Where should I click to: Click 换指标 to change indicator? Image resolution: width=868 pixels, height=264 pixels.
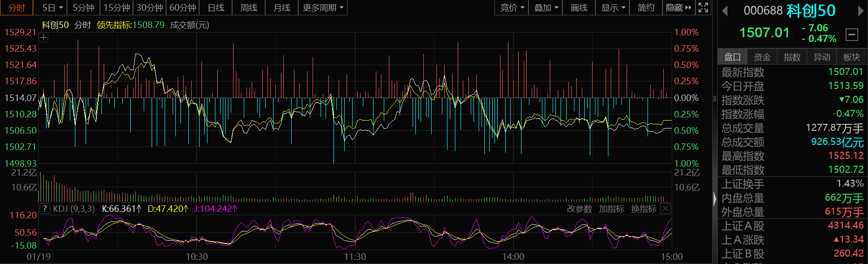coord(643,209)
